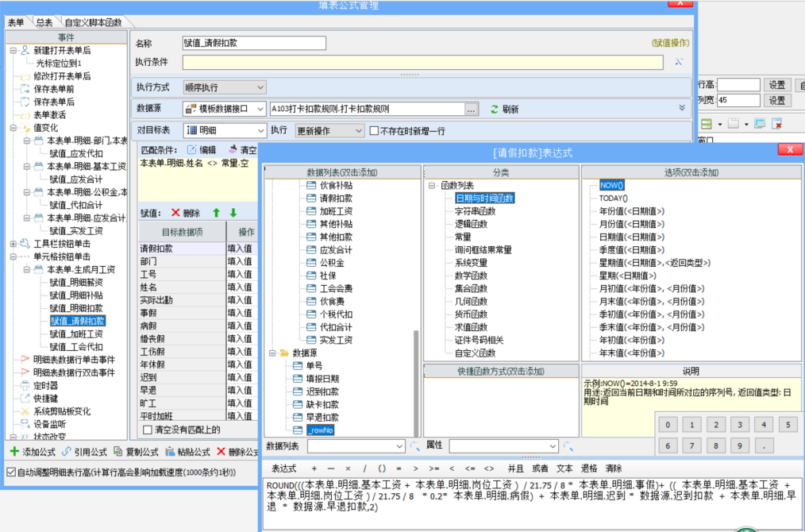This screenshot has width=805, height=532.
Task: Click the 名称 input field
Action: click(x=254, y=43)
